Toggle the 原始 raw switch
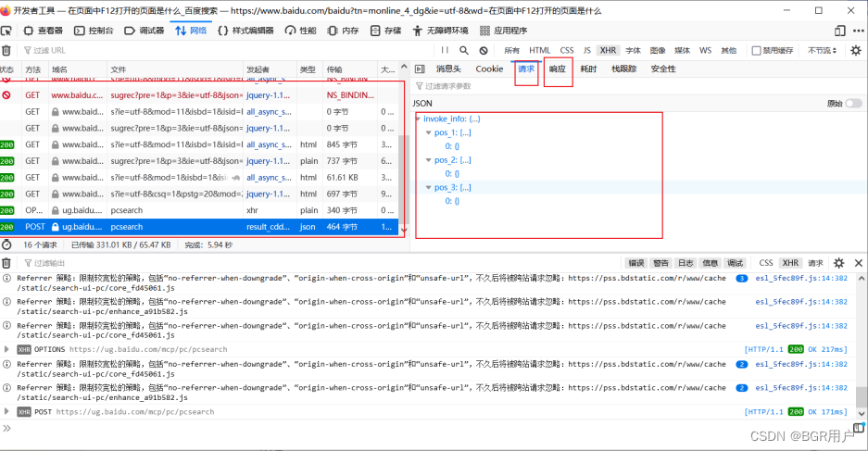Screen dimensions: 868x451 tap(853, 104)
